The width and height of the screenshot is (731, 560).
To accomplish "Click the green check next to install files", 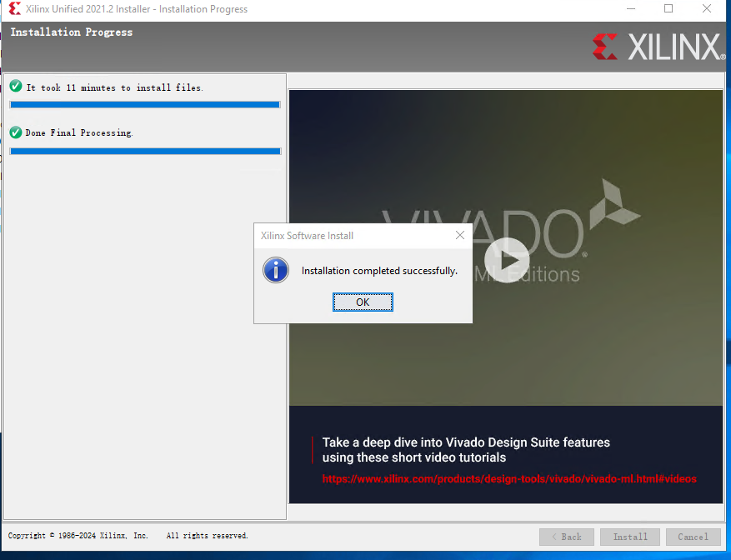I will pos(16,87).
